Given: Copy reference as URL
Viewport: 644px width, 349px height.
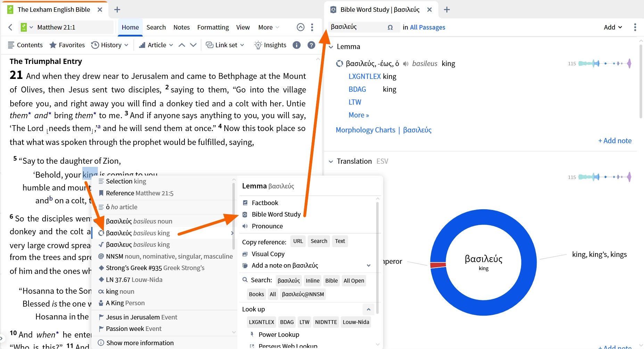Looking at the screenshot, I should 298,241.
